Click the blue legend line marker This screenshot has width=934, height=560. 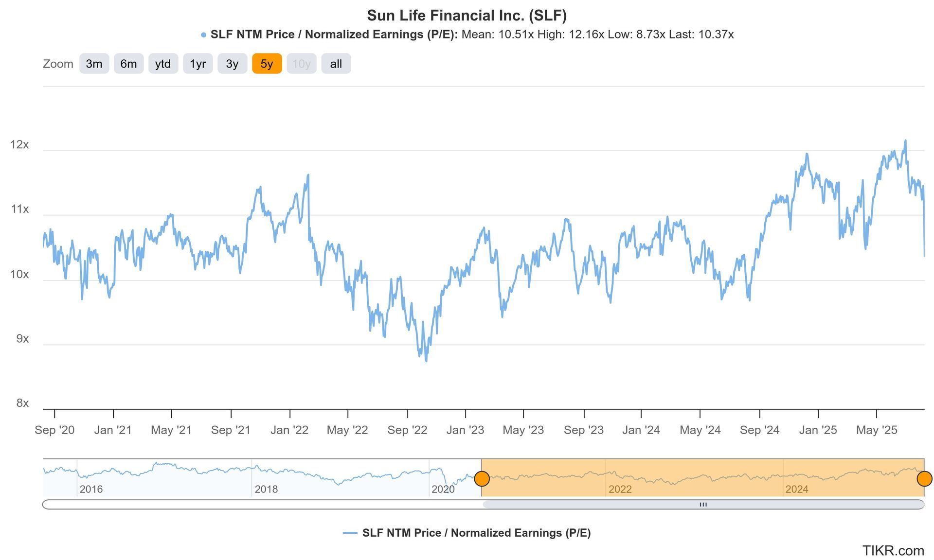(350, 533)
